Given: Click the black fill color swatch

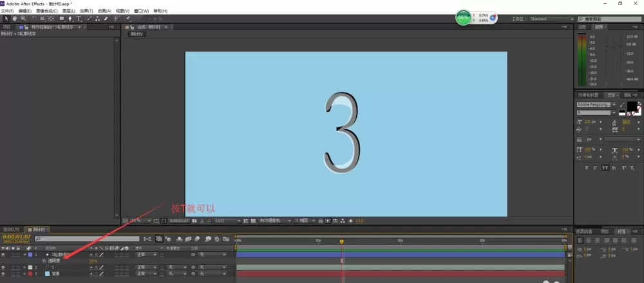Looking at the screenshot, I should (x=632, y=107).
